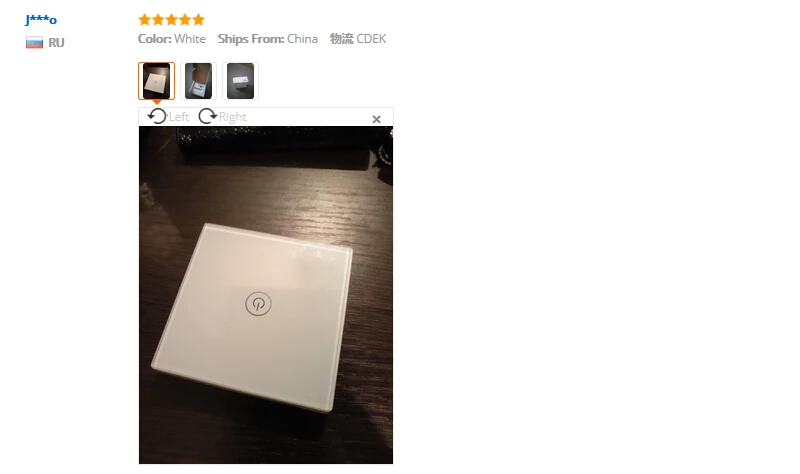The width and height of the screenshot is (800, 474).
Task: Select the first thumbnail with the orange border
Action: tap(156, 81)
